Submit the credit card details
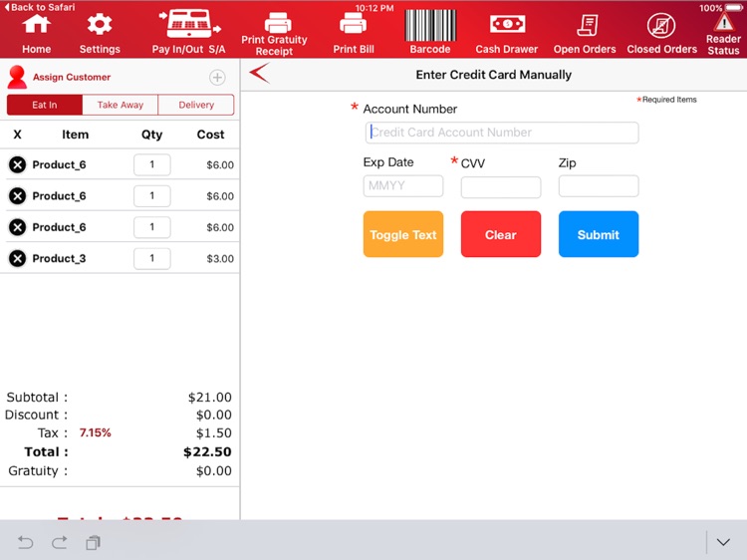This screenshot has width=747, height=560. [x=599, y=234]
